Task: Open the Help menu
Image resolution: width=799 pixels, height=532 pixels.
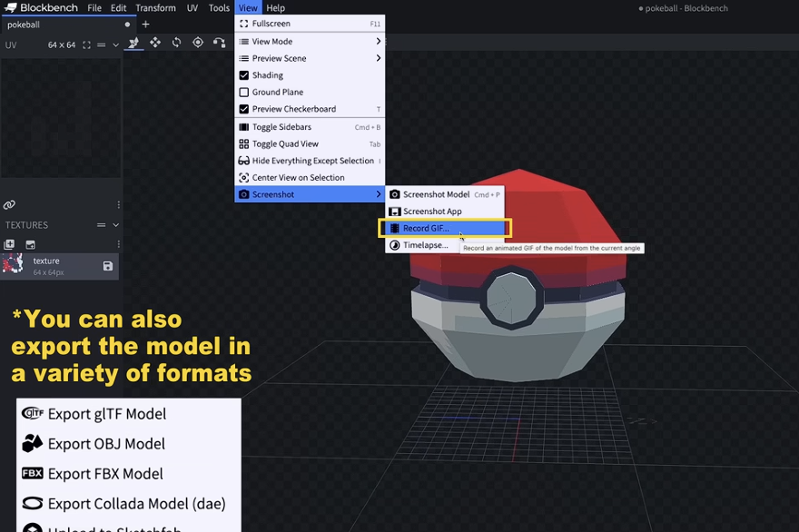Action: pos(276,7)
